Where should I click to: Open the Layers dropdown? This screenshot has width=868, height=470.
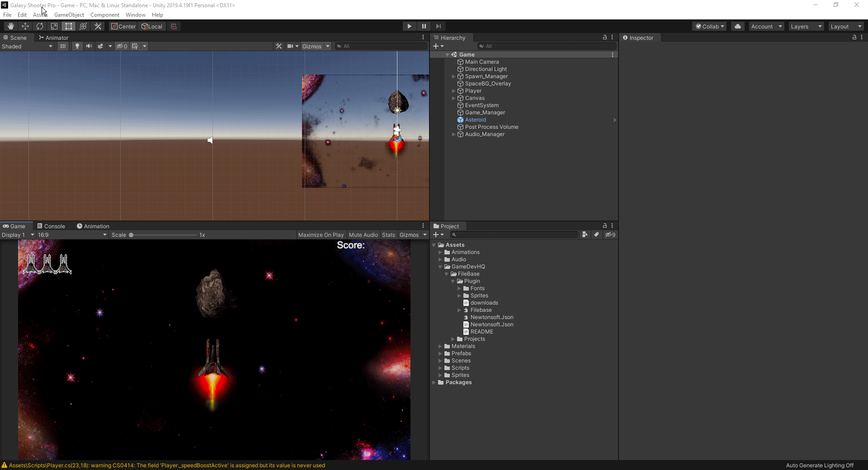(806, 26)
